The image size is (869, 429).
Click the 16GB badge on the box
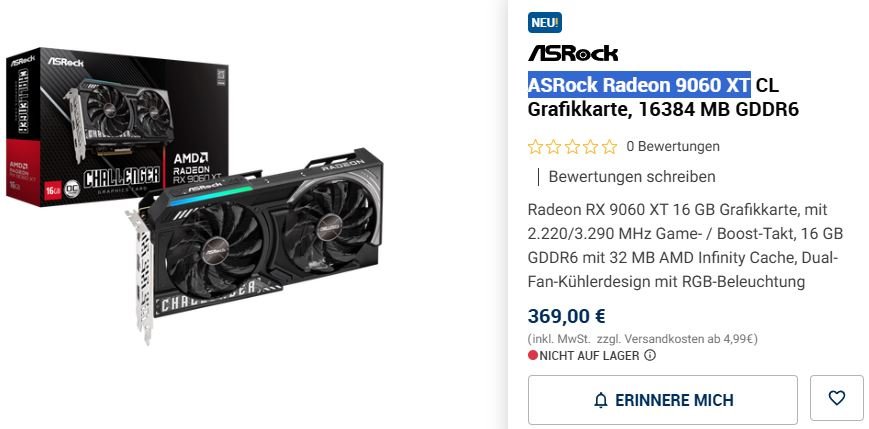point(52,188)
